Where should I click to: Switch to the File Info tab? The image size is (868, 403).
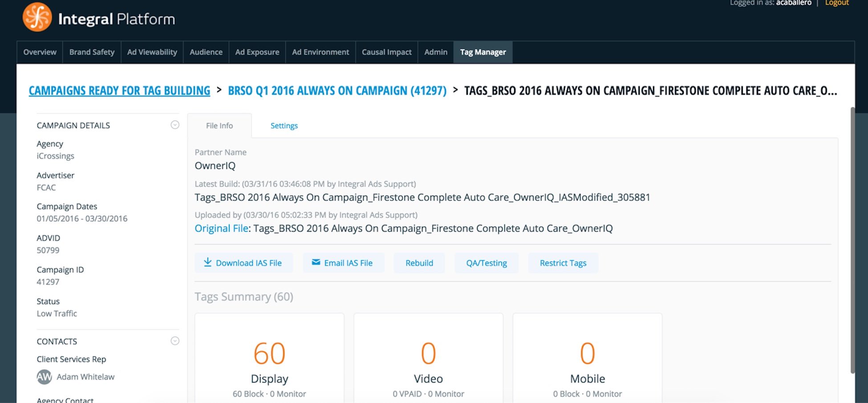pos(219,125)
